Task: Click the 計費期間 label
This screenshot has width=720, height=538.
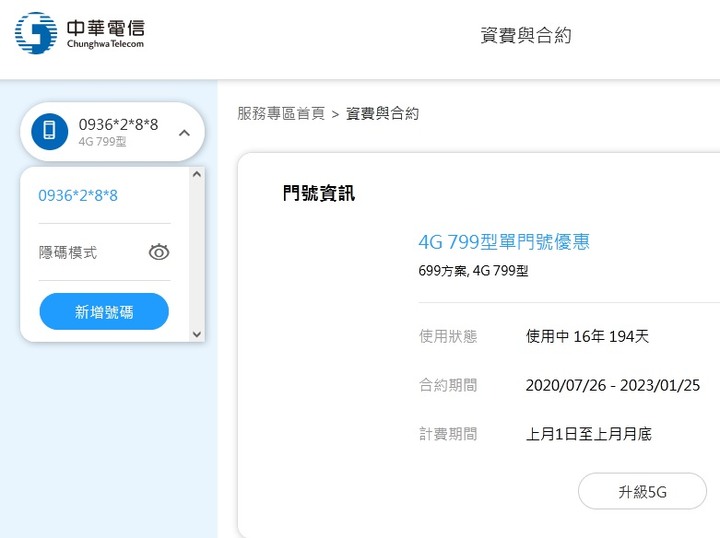Action: [x=448, y=434]
